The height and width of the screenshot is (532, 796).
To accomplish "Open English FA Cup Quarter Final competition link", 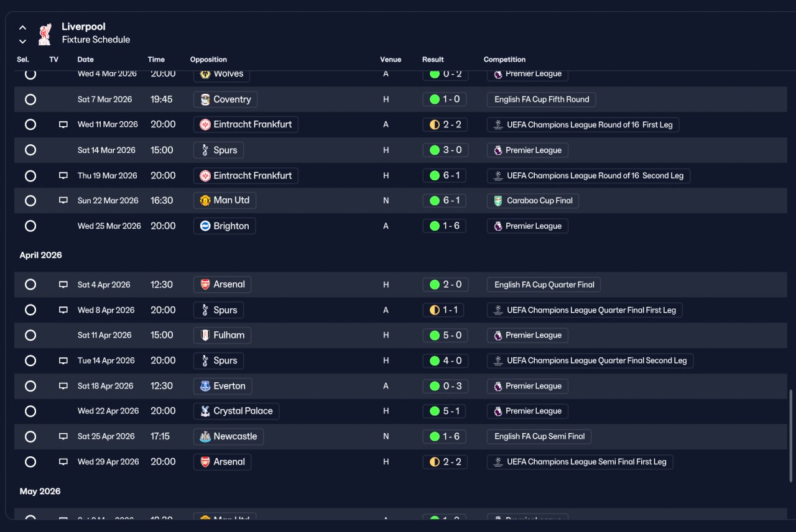I will coord(544,285).
